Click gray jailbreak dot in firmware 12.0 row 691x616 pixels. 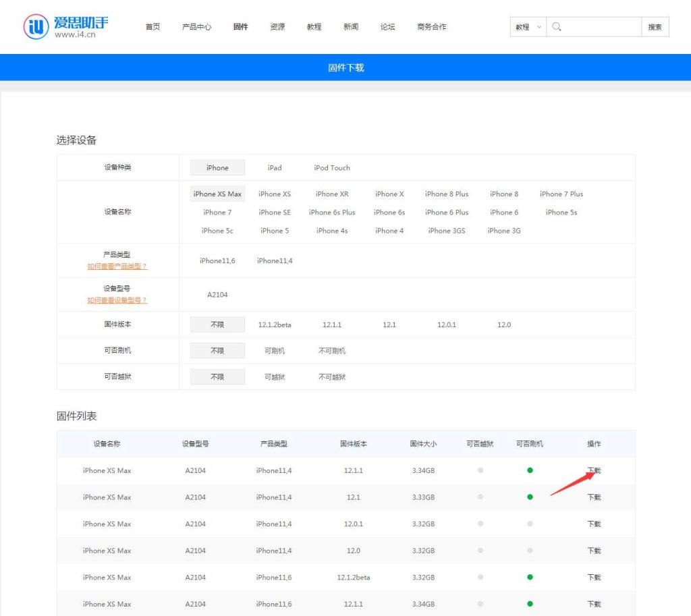[x=480, y=551]
